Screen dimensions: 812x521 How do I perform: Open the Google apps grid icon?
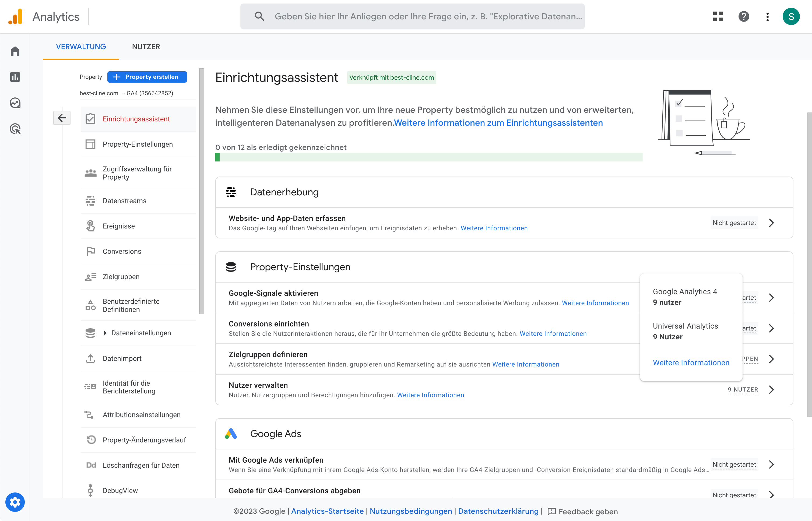click(x=718, y=16)
